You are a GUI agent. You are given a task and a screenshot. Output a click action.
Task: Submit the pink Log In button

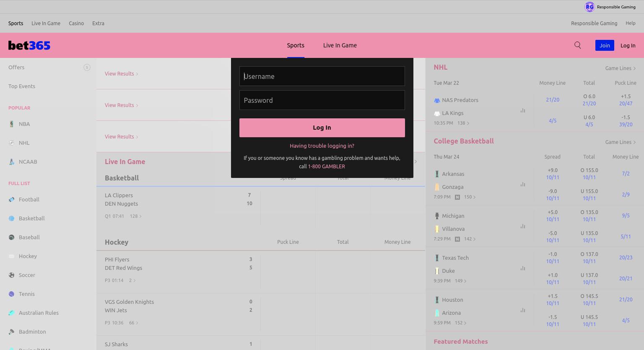click(322, 128)
